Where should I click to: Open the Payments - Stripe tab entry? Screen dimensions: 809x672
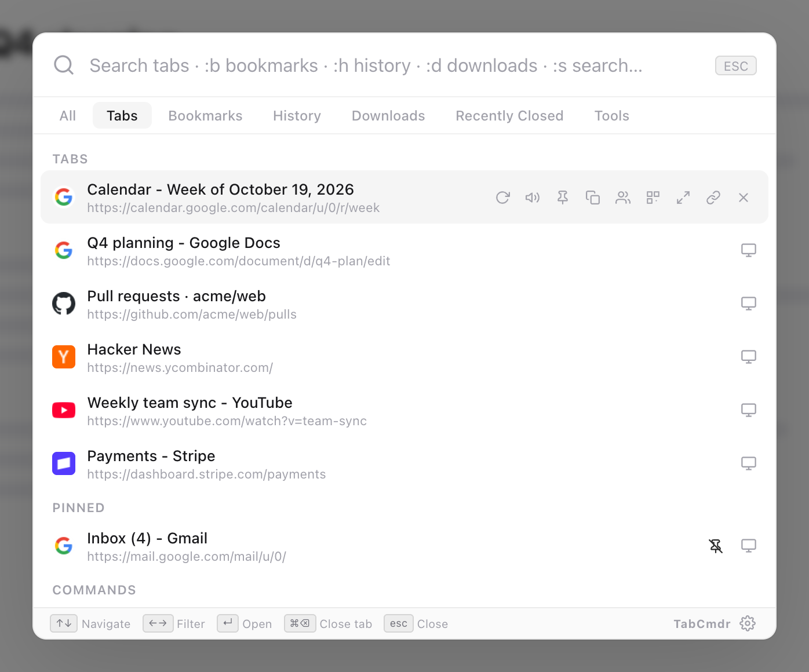coord(404,463)
